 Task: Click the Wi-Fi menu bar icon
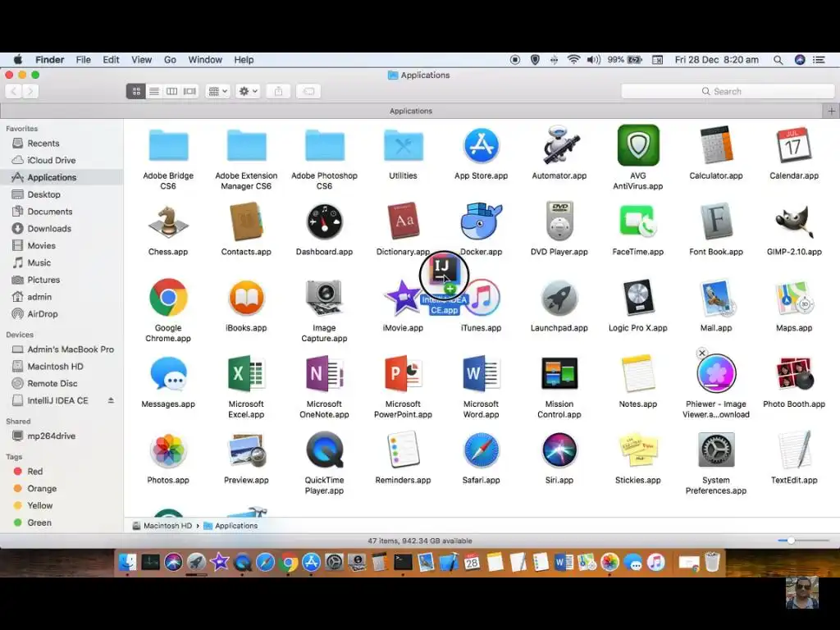[x=573, y=59]
